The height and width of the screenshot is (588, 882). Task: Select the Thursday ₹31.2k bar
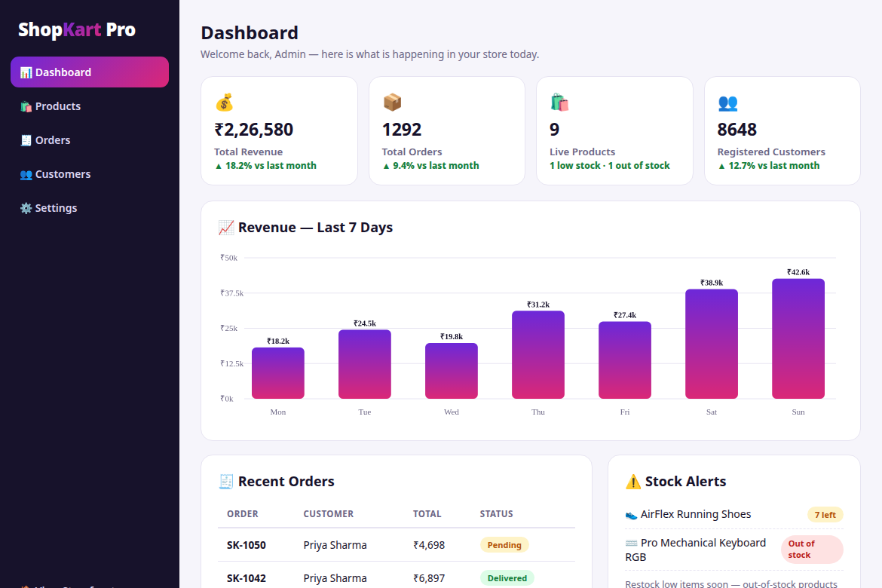537,354
